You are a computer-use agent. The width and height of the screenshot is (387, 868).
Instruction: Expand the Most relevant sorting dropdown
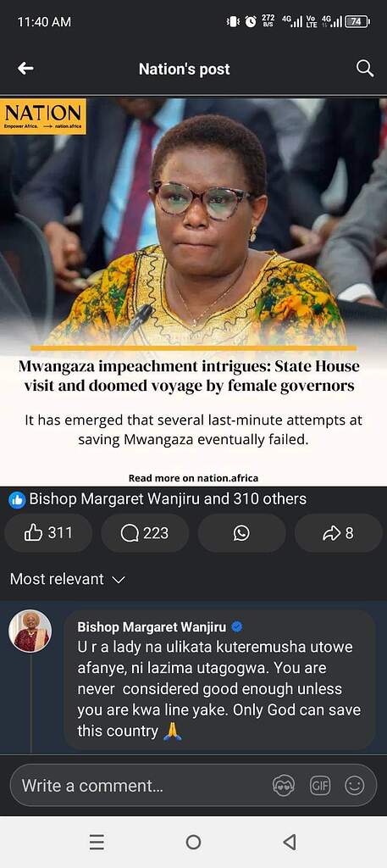[68, 580]
